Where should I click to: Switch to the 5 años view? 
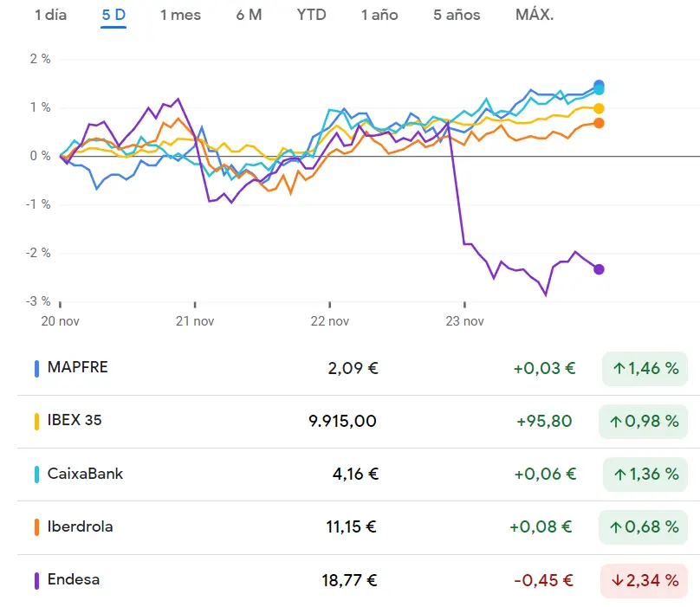pyautogui.click(x=456, y=15)
